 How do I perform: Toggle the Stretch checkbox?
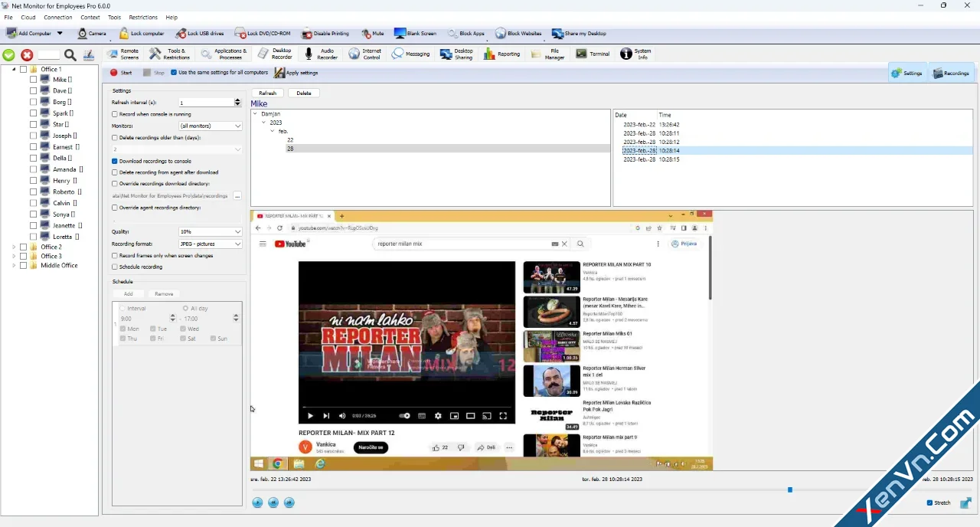point(929,503)
